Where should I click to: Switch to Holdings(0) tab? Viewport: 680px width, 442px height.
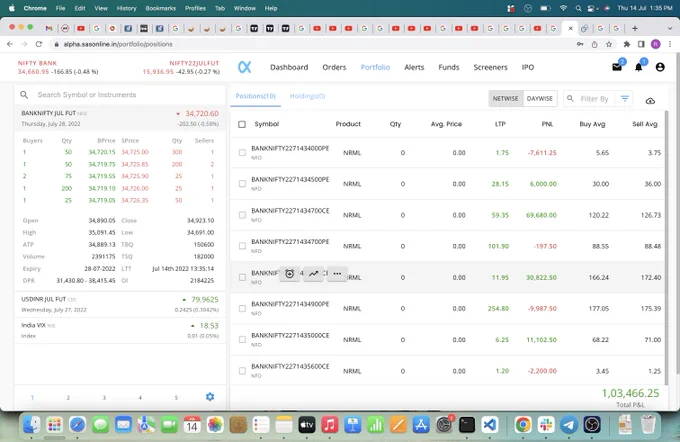point(307,96)
